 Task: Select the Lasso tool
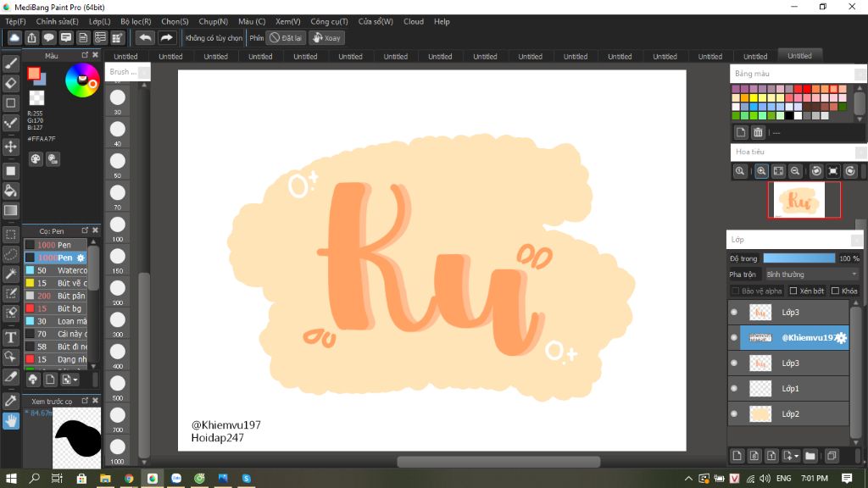tap(10, 254)
